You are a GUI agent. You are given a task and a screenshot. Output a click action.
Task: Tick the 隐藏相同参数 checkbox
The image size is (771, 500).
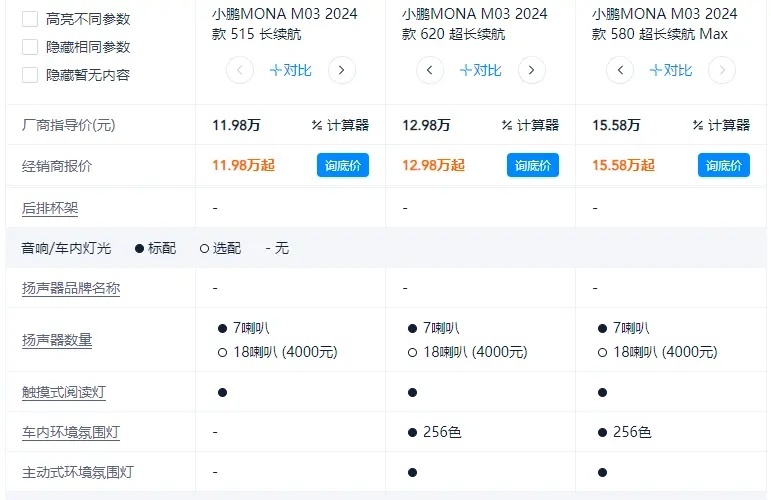coord(30,47)
